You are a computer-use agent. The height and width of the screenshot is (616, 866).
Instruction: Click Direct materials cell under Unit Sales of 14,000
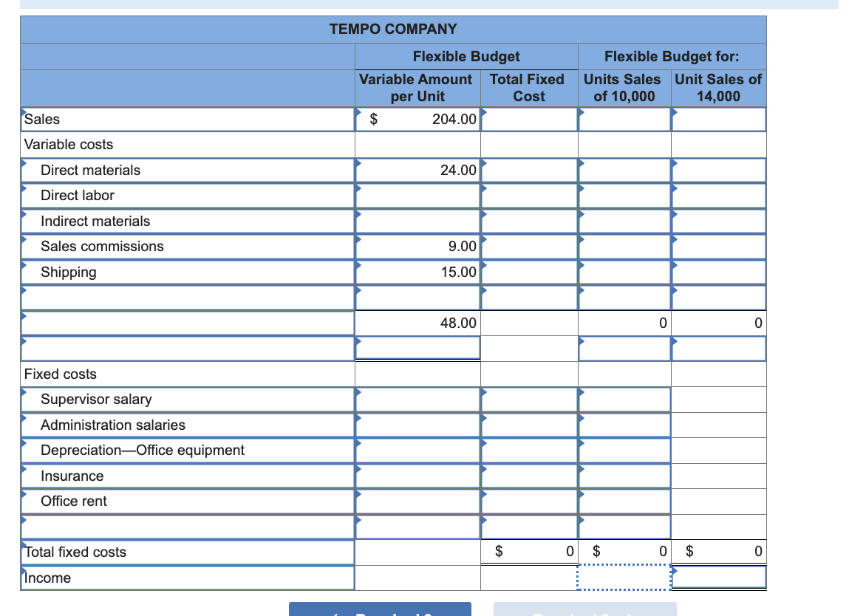click(718, 170)
